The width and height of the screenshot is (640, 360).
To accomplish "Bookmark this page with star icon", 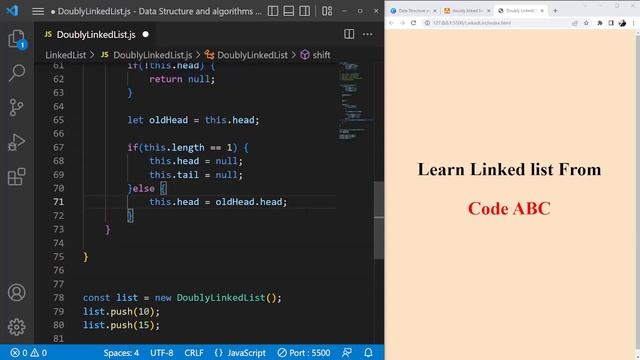I will click(x=586, y=23).
